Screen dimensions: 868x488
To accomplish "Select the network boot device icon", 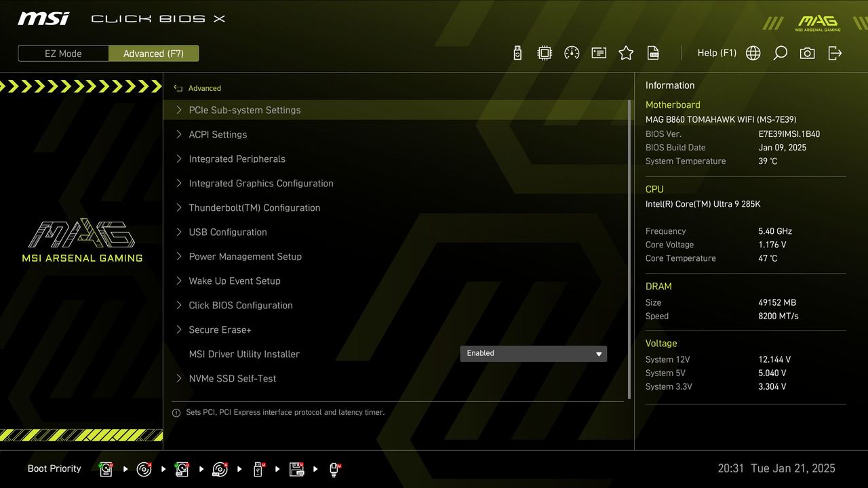I will coord(334,469).
